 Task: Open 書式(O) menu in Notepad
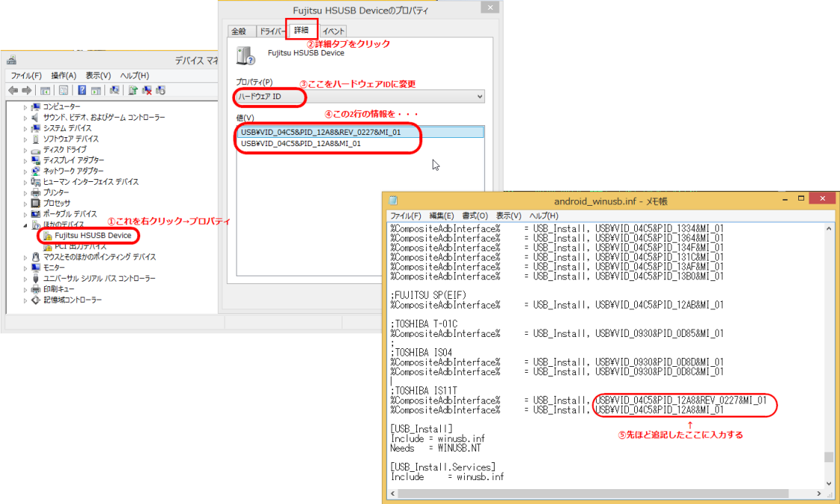[475, 215]
